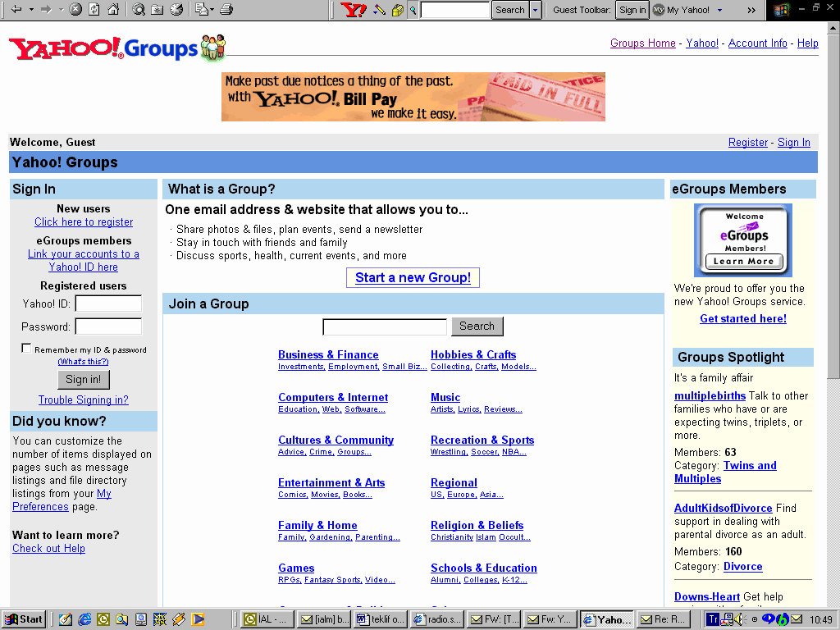Refresh the page using the Refresh icon
840x630 pixels.
(x=94, y=9)
